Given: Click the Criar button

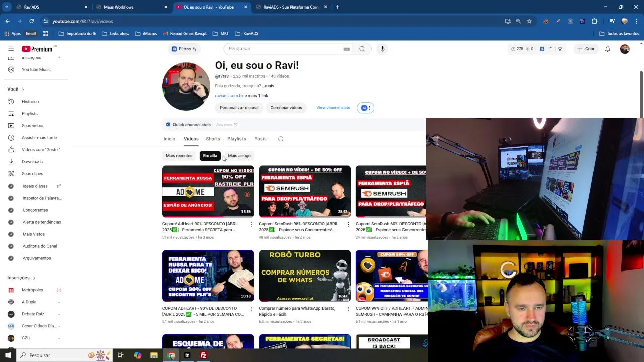Looking at the screenshot, I should [x=586, y=49].
